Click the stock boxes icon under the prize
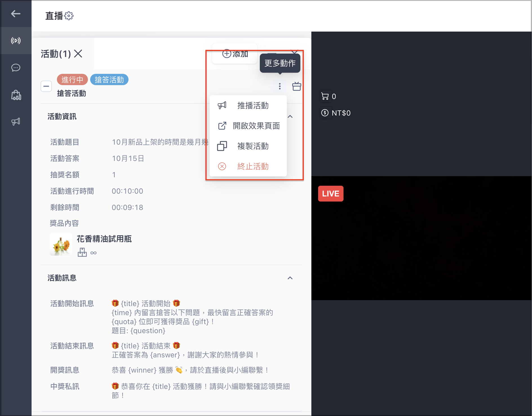532x416 pixels. (x=82, y=252)
